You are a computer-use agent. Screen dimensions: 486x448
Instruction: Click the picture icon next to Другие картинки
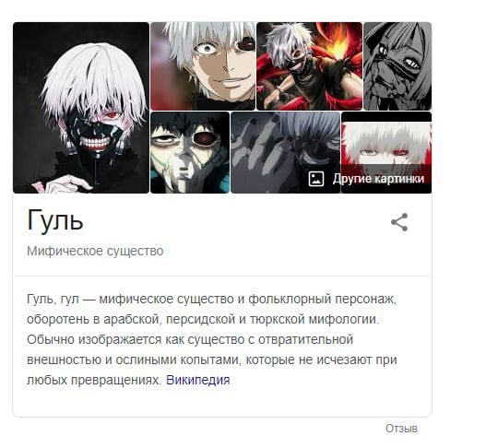click(316, 179)
